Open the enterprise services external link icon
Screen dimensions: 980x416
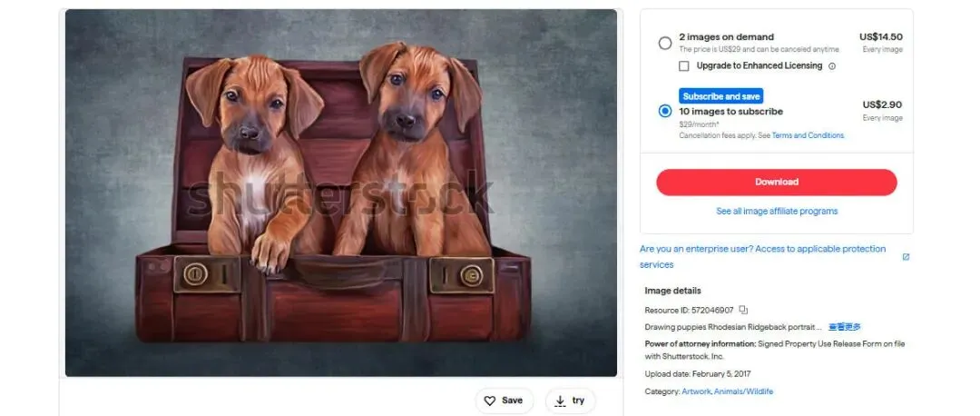pyautogui.click(x=906, y=257)
